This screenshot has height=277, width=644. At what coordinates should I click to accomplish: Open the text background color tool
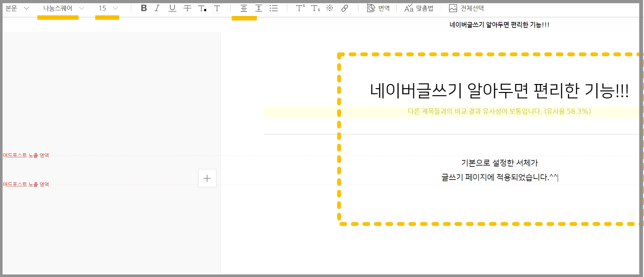[217, 8]
